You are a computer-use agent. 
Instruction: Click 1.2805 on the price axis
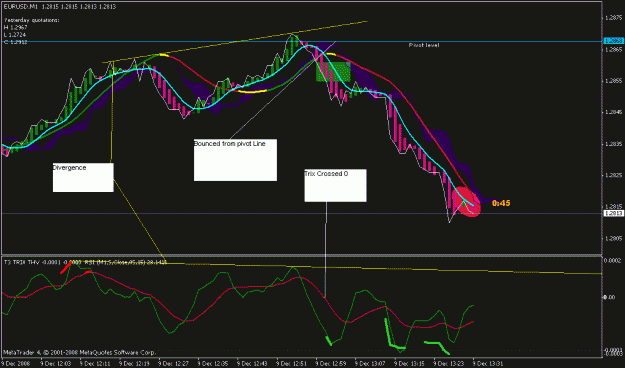click(x=613, y=238)
